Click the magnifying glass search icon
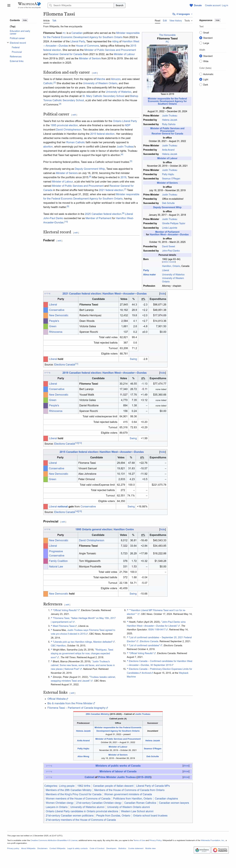Viewport: 236px width, 868px height. [x=50, y=5]
